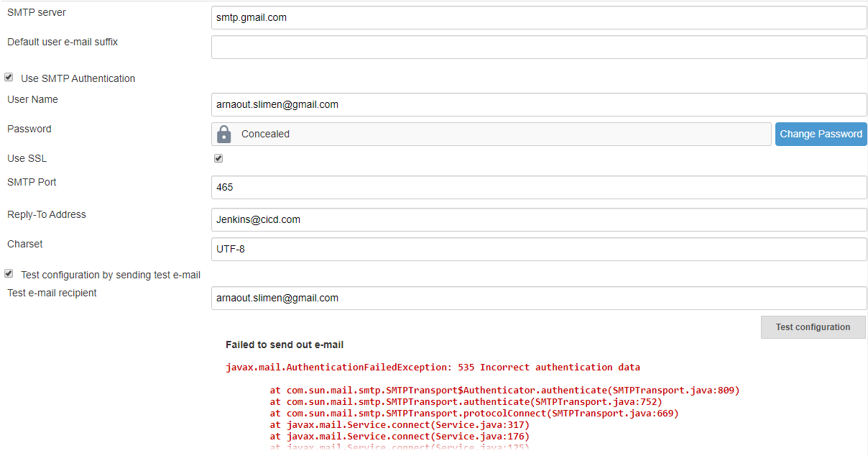Click the Reply-To Address label
This screenshot has height=456, width=868.
[x=47, y=214]
